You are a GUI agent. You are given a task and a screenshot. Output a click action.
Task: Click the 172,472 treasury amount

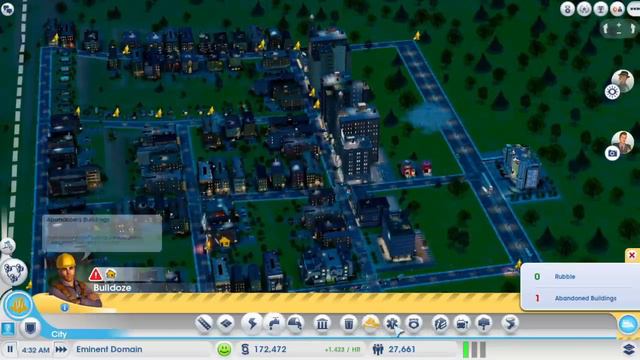click(270, 349)
